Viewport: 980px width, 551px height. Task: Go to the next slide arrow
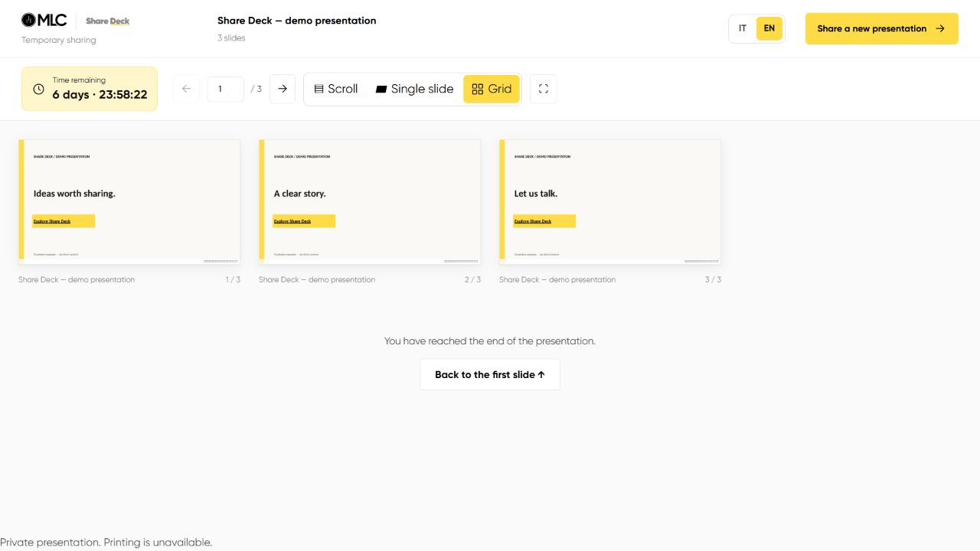(x=283, y=89)
